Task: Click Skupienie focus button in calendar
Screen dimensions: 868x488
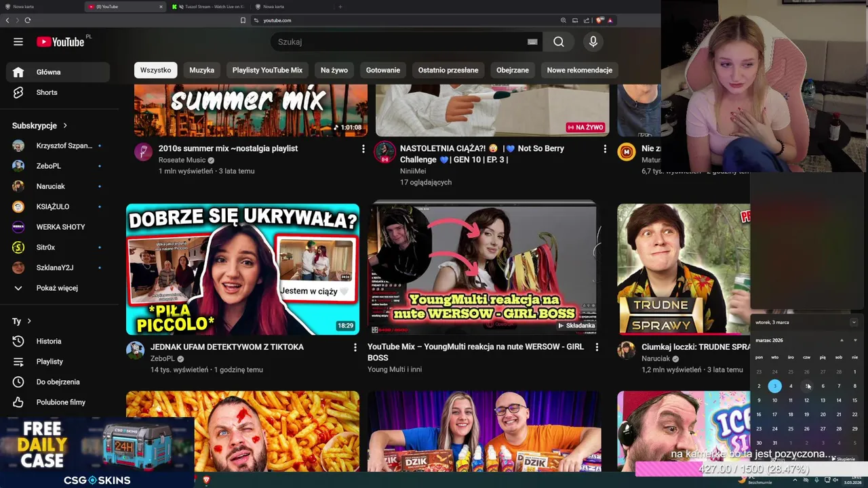Action: 844,459
